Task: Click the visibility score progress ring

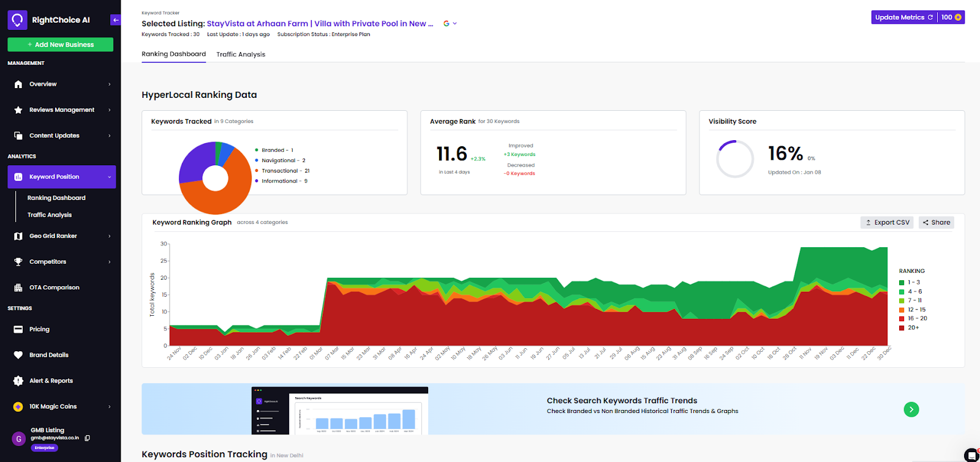Action: (x=735, y=159)
